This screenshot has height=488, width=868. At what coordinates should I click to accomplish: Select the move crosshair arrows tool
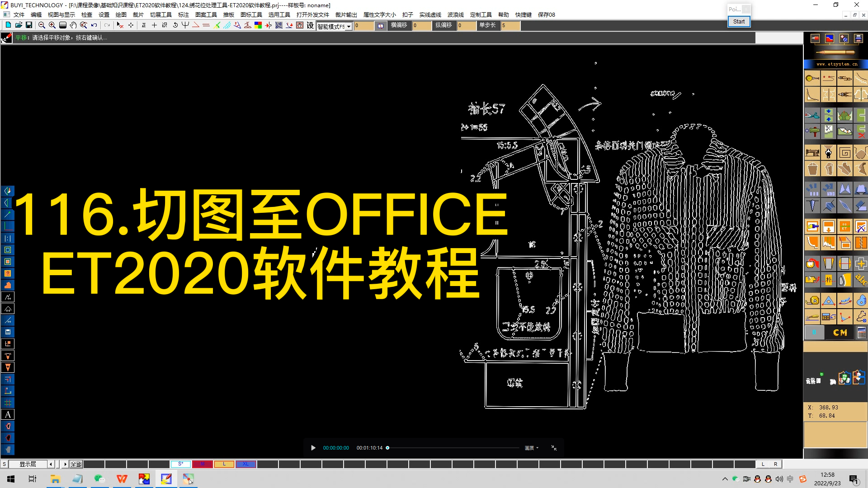pyautogui.click(x=131, y=25)
